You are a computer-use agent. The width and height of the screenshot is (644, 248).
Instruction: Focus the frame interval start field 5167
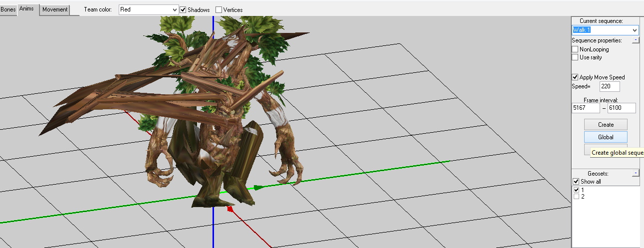coord(586,108)
